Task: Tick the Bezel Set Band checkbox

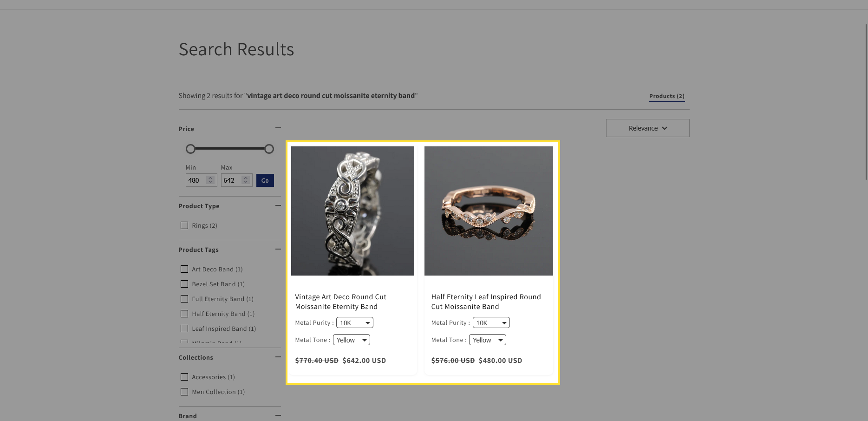Action: (x=184, y=284)
